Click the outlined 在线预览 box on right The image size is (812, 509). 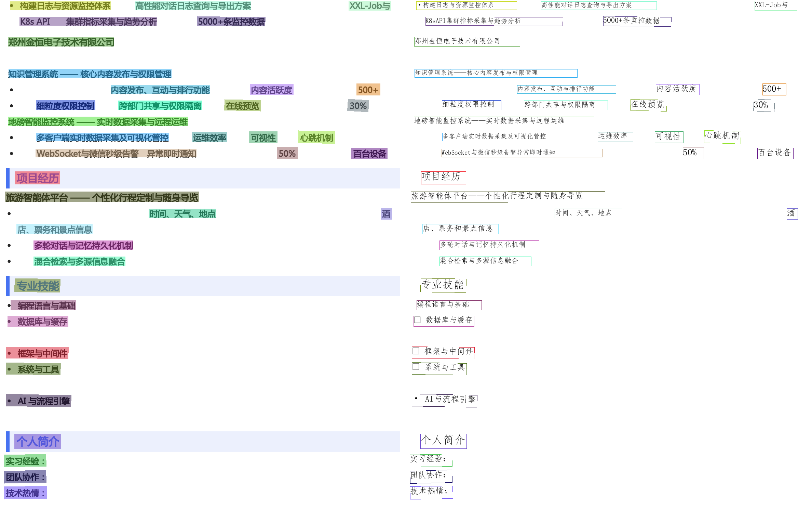click(648, 105)
